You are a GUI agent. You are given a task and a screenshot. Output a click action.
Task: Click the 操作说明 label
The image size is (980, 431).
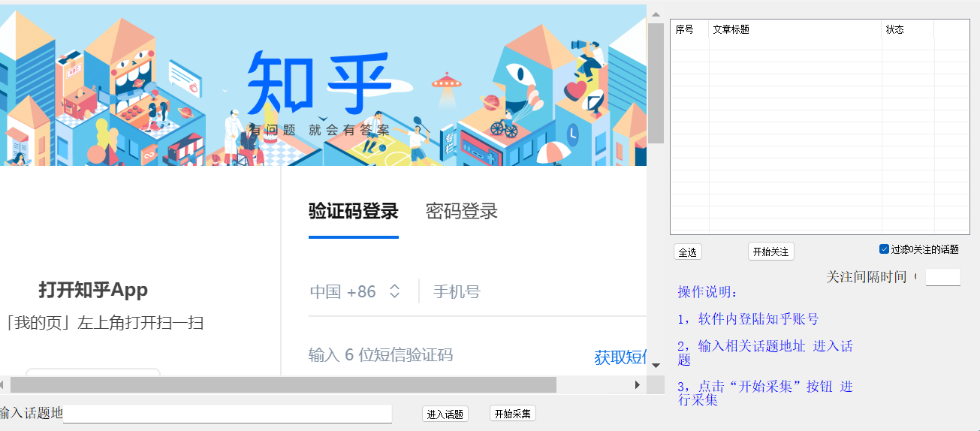pyautogui.click(x=708, y=292)
